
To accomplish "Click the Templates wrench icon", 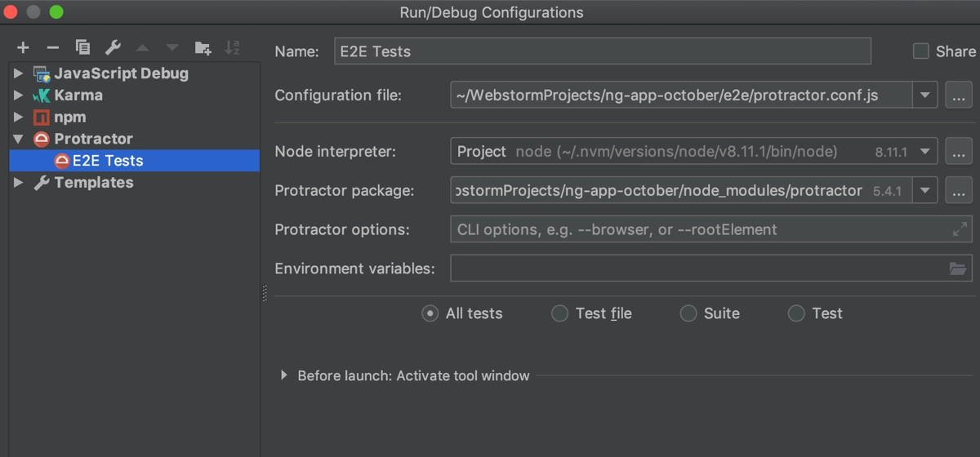I will point(42,183).
